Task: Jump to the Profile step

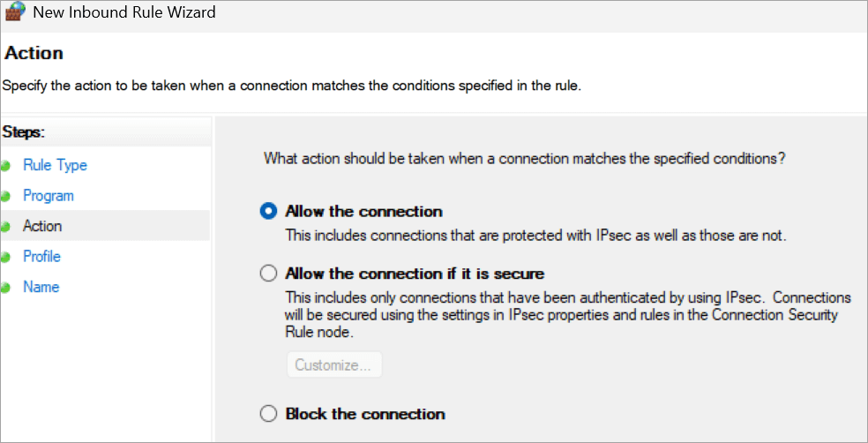Action: (41, 256)
